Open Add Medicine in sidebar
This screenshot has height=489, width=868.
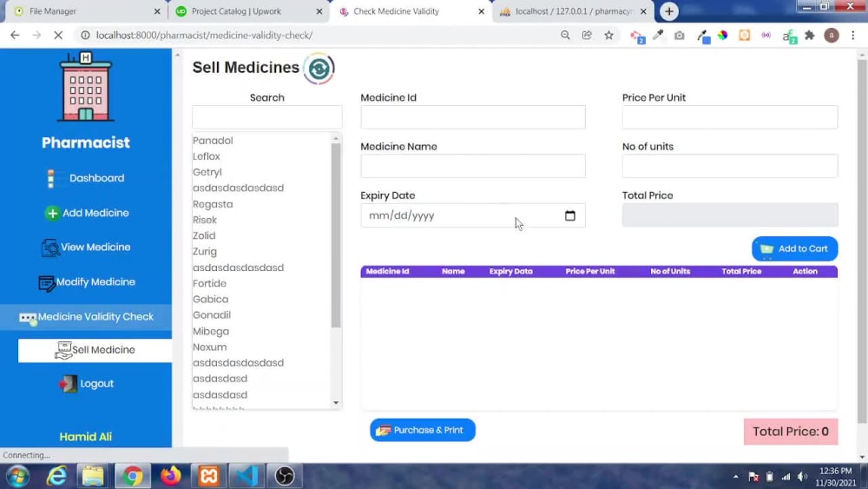(x=86, y=213)
